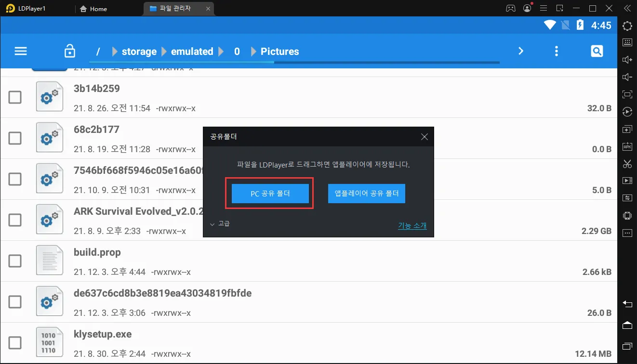Increase volume with the volume-up icon
The width and height of the screenshot is (637, 364).
[627, 59]
